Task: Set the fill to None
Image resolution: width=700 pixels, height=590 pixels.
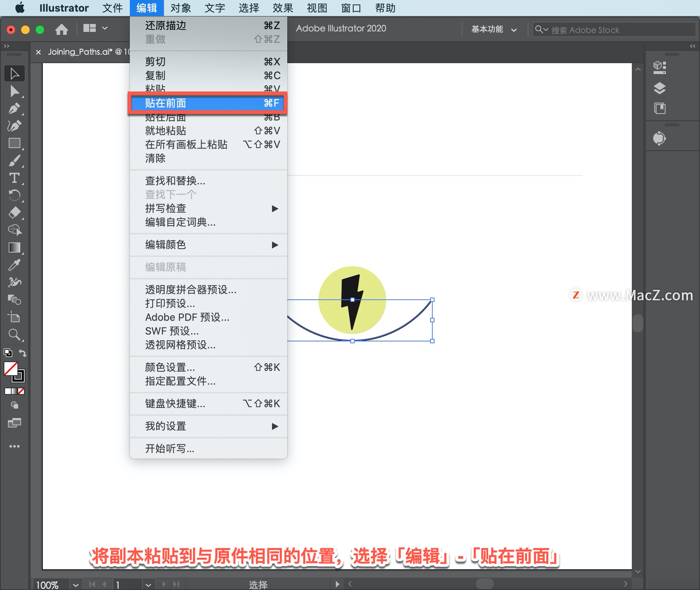Action: (x=21, y=391)
